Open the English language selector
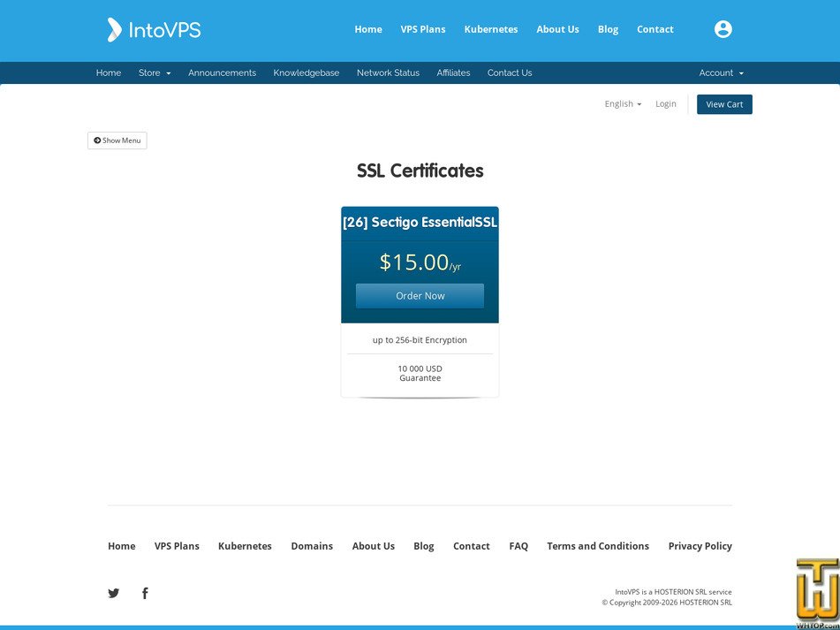840x630 pixels. click(623, 104)
